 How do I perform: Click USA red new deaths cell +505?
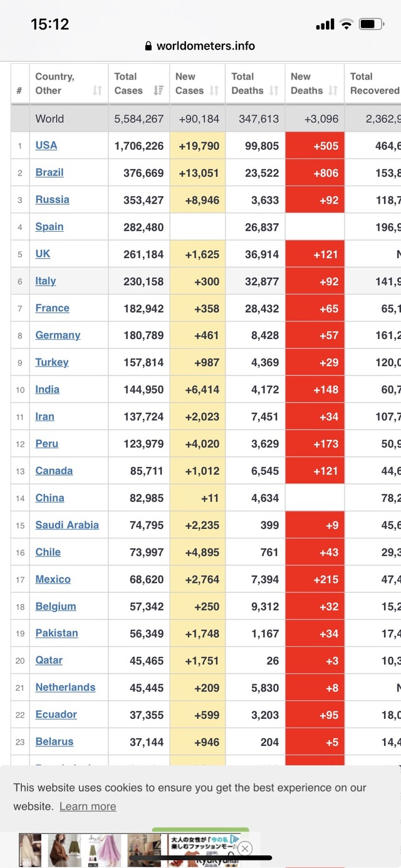click(315, 145)
